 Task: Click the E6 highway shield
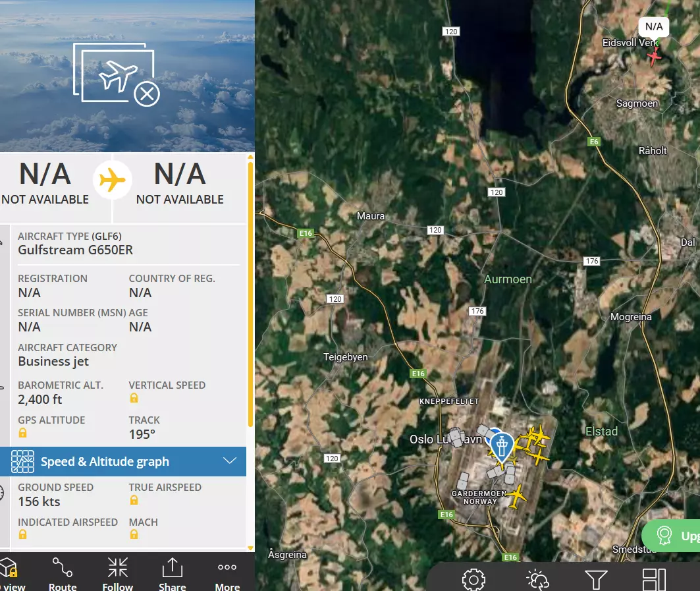[x=594, y=142]
